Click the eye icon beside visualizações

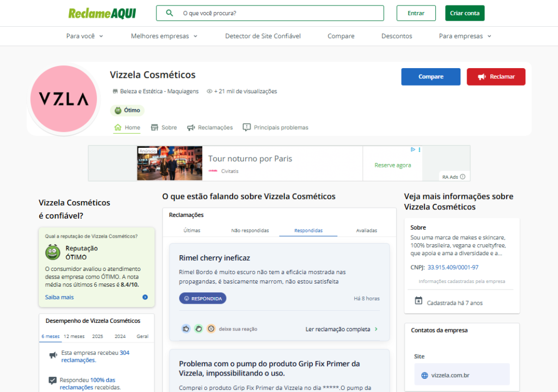point(210,91)
